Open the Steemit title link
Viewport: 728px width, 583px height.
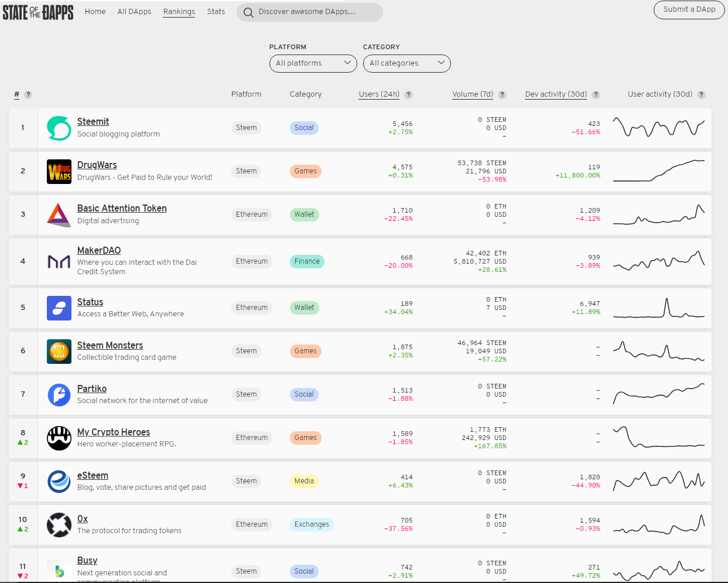click(93, 122)
